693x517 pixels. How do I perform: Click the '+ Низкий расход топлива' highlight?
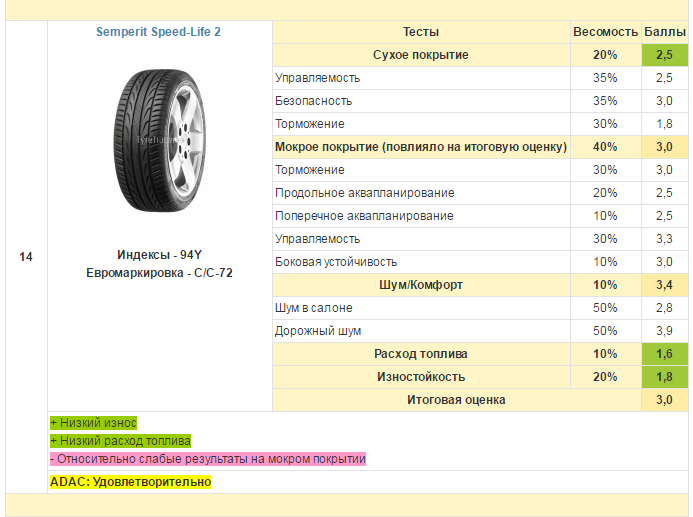(x=120, y=441)
